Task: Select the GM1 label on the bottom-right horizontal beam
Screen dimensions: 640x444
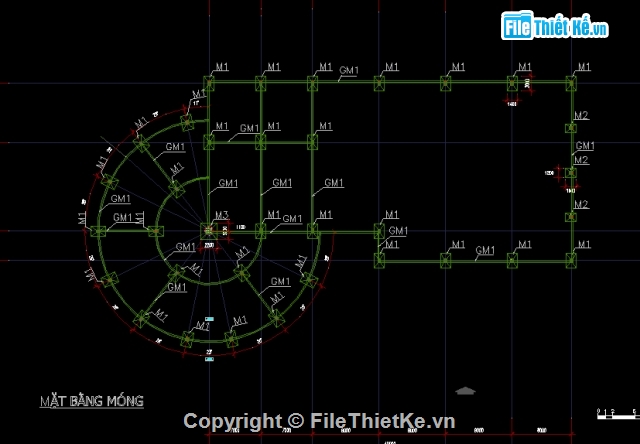Action: pyautogui.click(x=485, y=250)
